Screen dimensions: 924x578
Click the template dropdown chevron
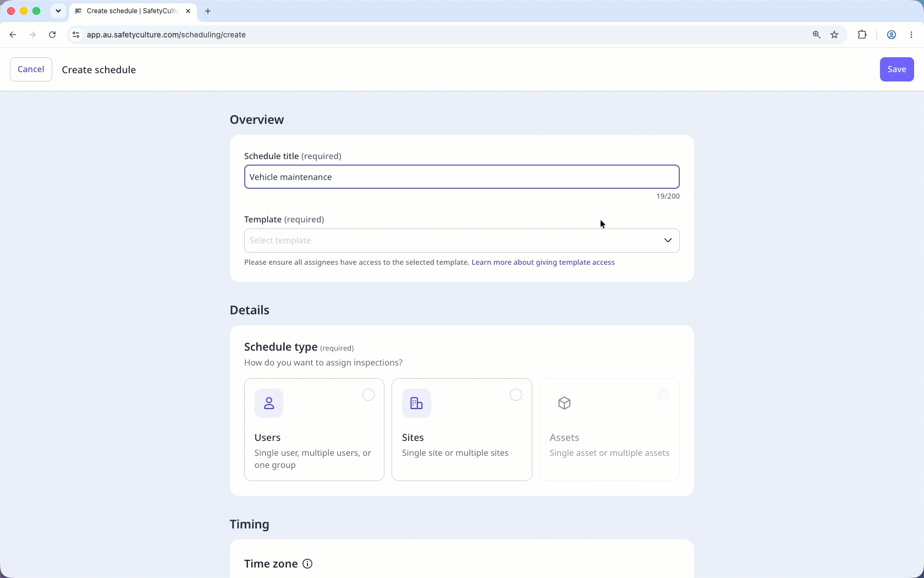668,241
